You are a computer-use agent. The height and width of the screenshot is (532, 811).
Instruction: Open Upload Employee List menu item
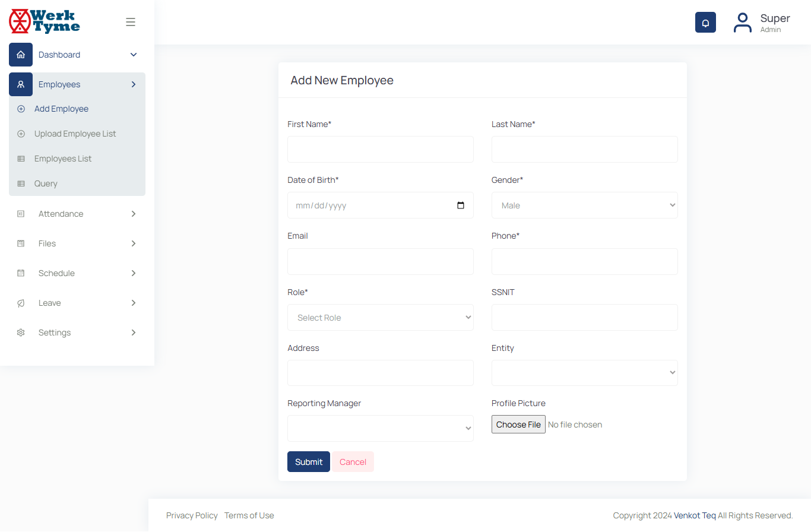(75, 134)
